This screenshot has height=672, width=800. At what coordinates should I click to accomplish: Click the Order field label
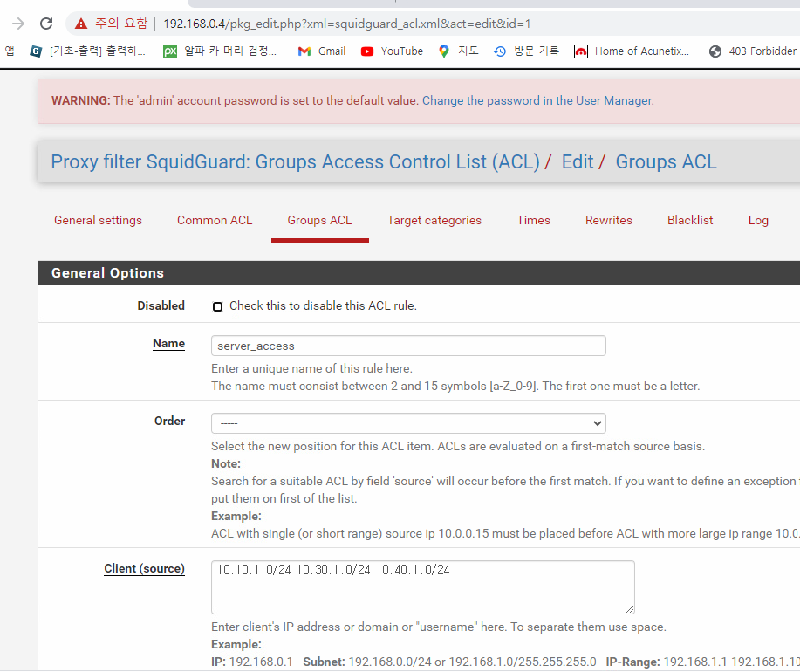click(x=170, y=421)
